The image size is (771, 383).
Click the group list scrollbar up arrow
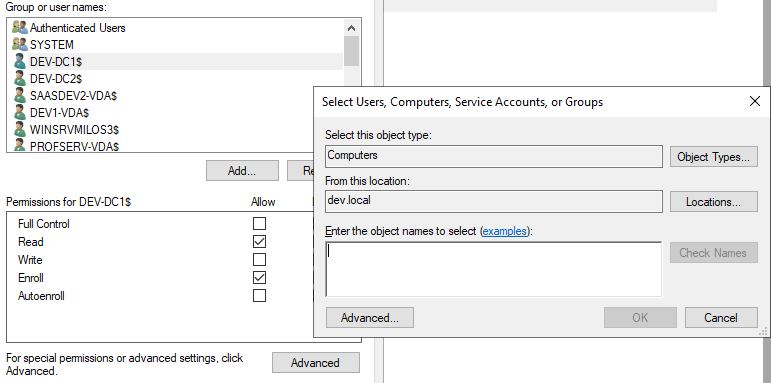click(x=351, y=28)
